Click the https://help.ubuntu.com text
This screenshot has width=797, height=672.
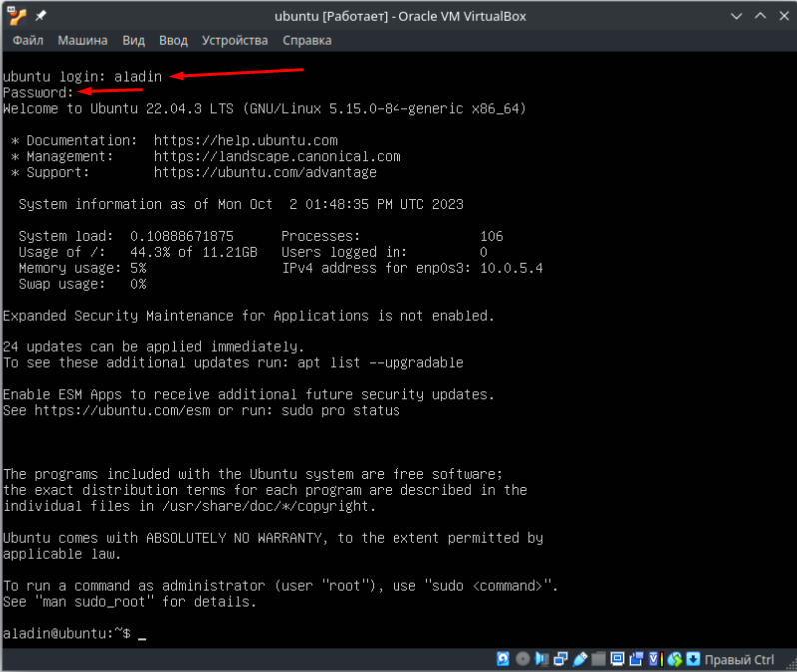click(x=245, y=141)
